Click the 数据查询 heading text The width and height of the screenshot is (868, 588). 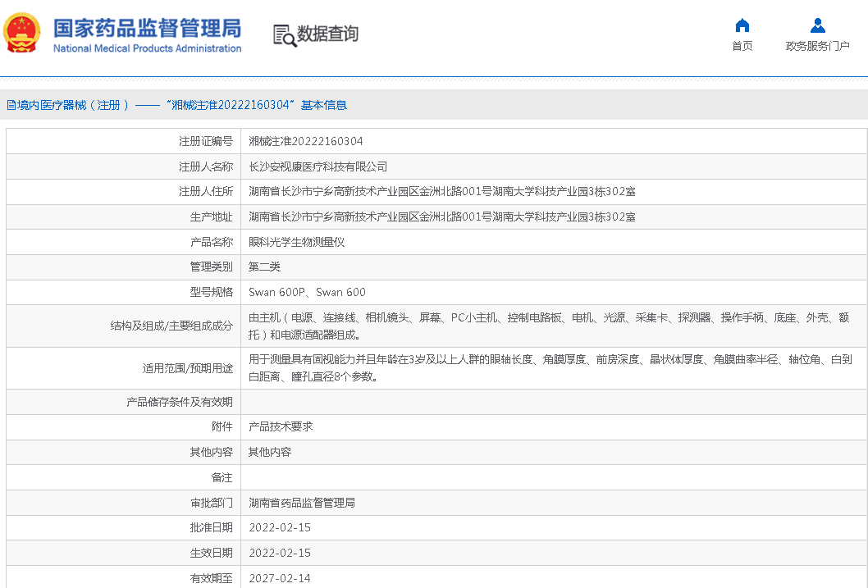pos(327,34)
